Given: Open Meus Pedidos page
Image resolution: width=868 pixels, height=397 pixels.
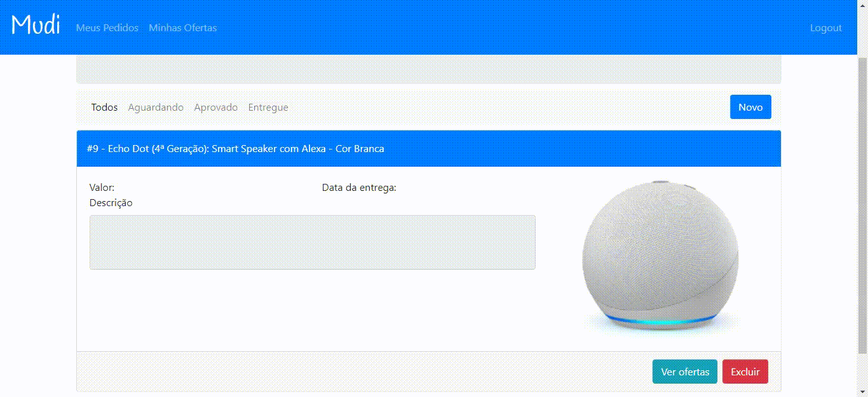Looking at the screenshot, I should [x=107, y=28].
